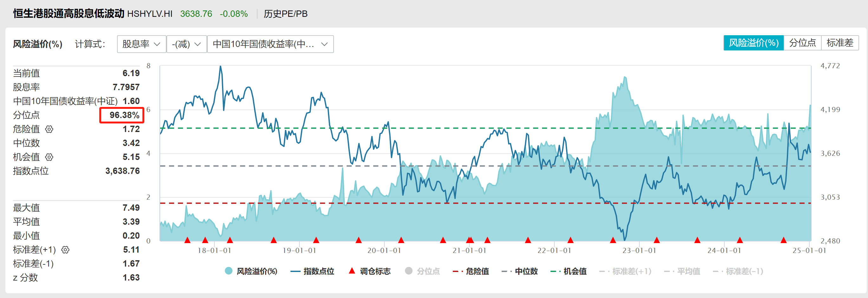The image size is (868, 298).
Task: Open settings gear next to 机会值
Action: pyautogui.click(x=49, y=157)
